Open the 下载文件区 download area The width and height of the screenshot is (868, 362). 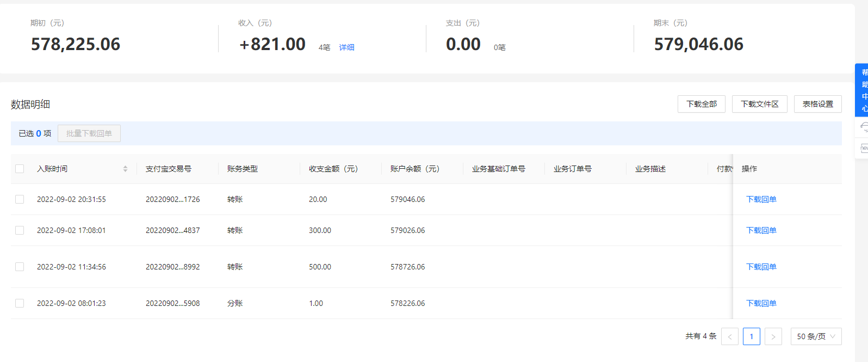tap(759, 104)
